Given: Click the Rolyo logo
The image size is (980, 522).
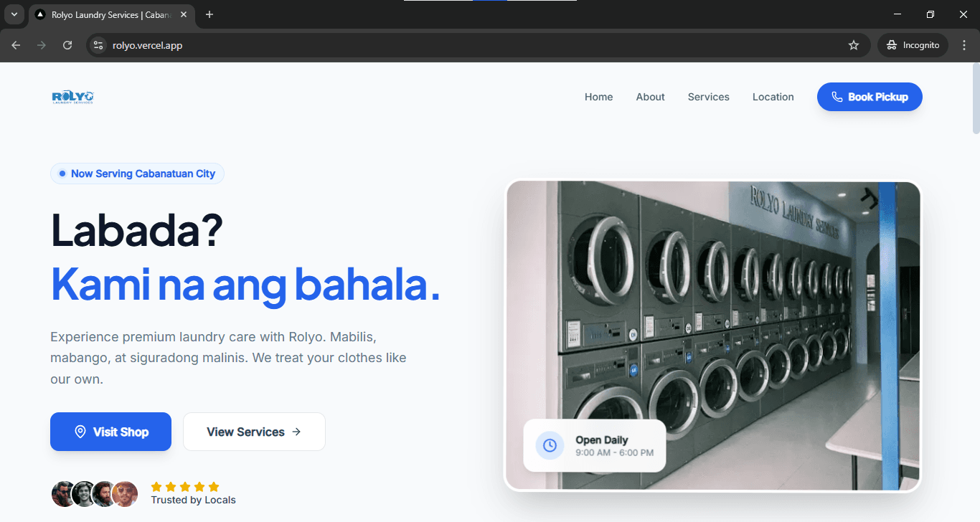Looking at the screenshot, I should pos(72,97).
